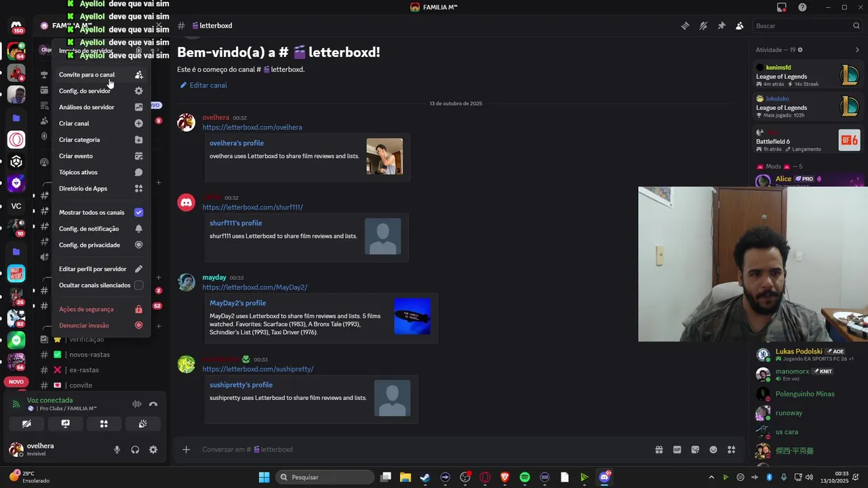The height and width of the screenshot is (488, 868).
Task: Open Discord inbox icon in title bar
Action: tap(782, 7)
